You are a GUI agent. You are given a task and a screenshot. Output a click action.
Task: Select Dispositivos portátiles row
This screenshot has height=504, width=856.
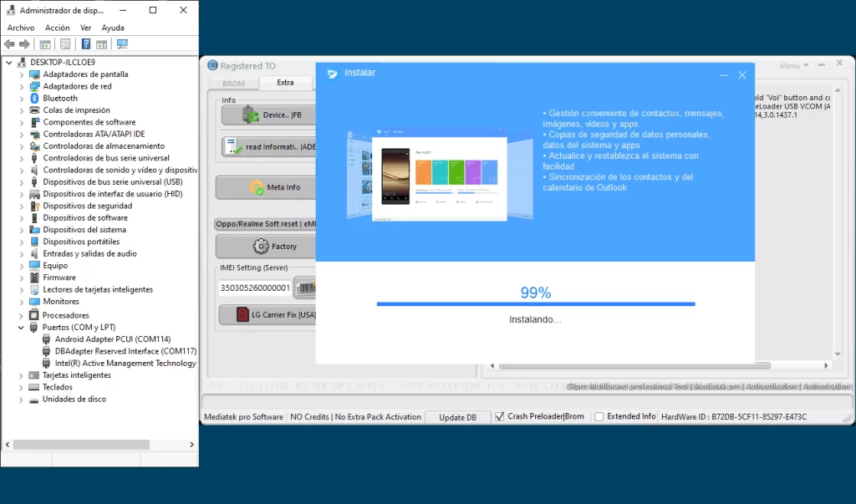[x=81, y=242]
